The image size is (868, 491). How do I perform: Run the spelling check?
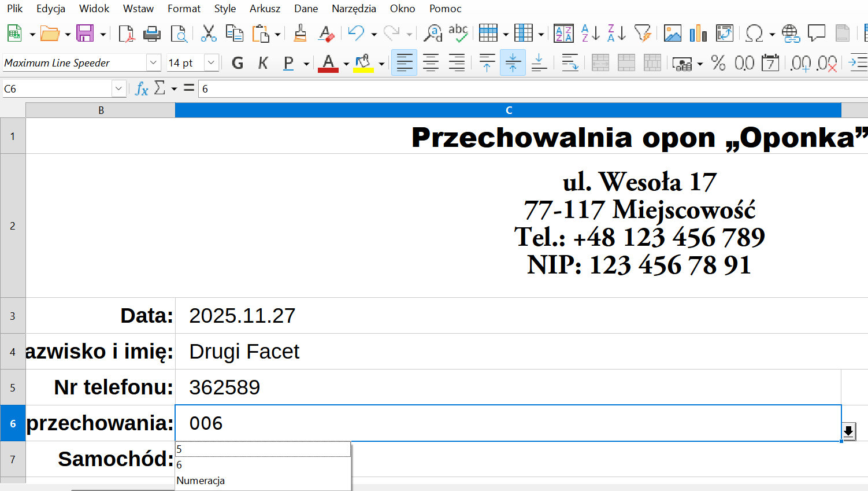click(x=458, y=34)
